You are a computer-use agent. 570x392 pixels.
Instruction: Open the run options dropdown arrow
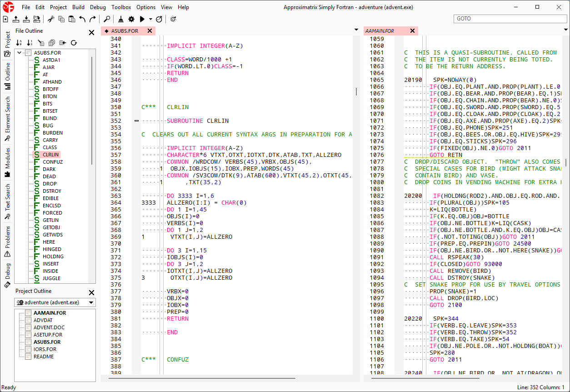[x=150, y=19]
